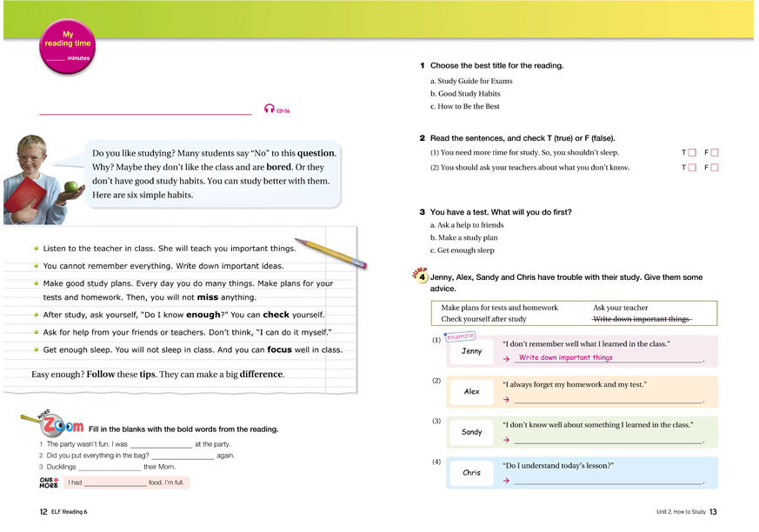Check the T box for sentence (1)
This screenshot has width=759, height=532.
[692, 153]
